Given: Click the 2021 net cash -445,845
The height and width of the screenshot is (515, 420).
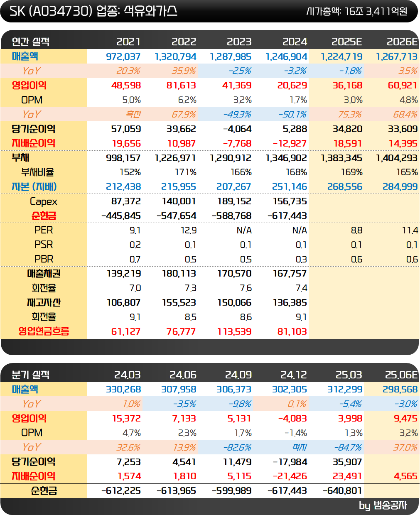Looking at the screenshot, I should point(121,216).
